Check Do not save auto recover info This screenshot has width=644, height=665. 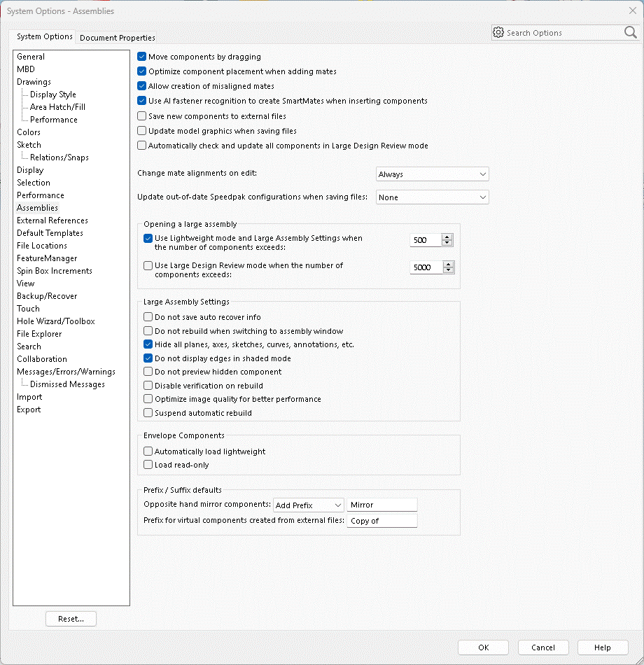(x=148, y=317)
